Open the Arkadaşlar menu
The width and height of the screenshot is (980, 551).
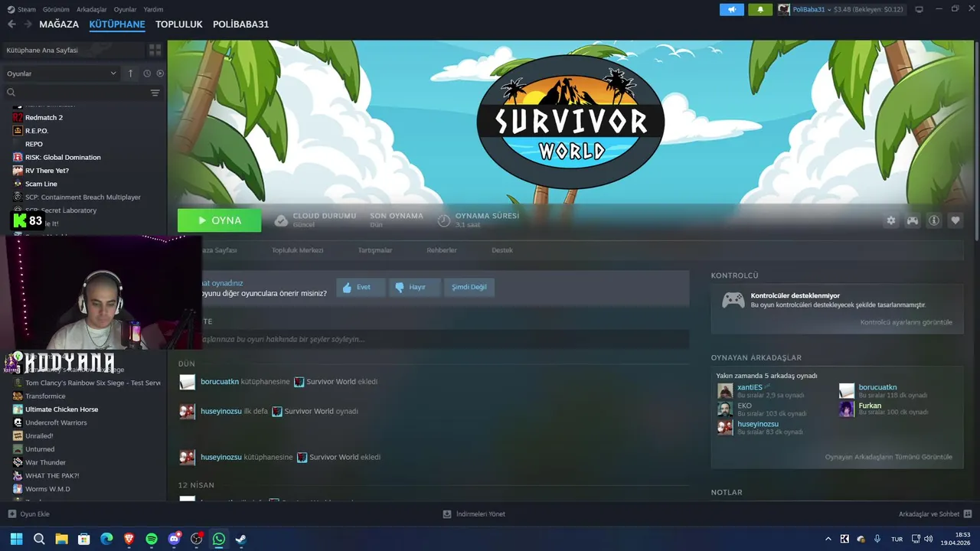(92, 9)
